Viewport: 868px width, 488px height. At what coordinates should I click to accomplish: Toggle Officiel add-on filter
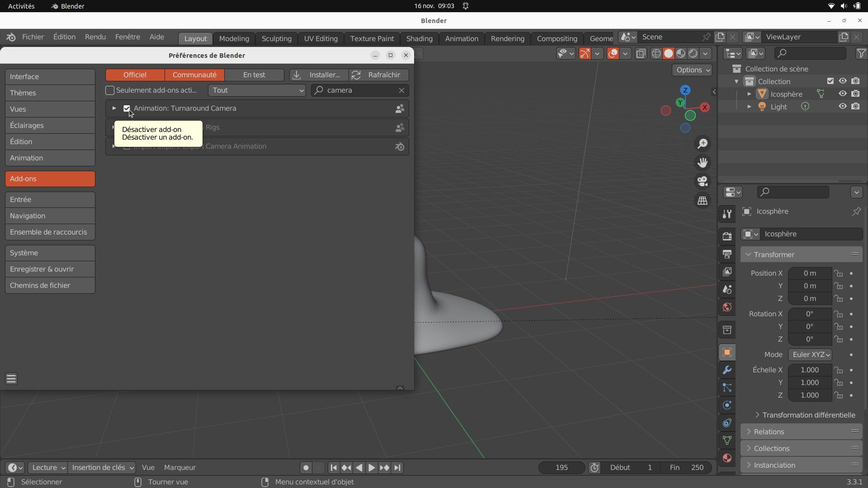point(135,75)
